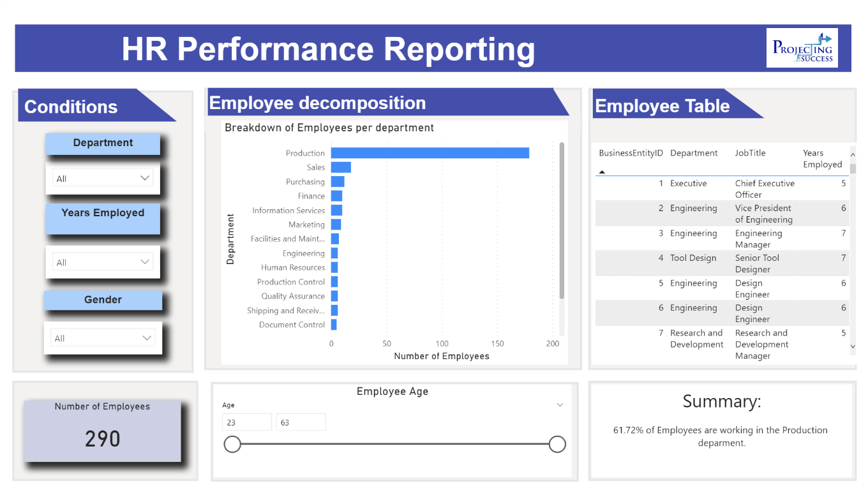
Task: Click the 'Facilities and Maint...' axis label
Action: tap(288, 239)
